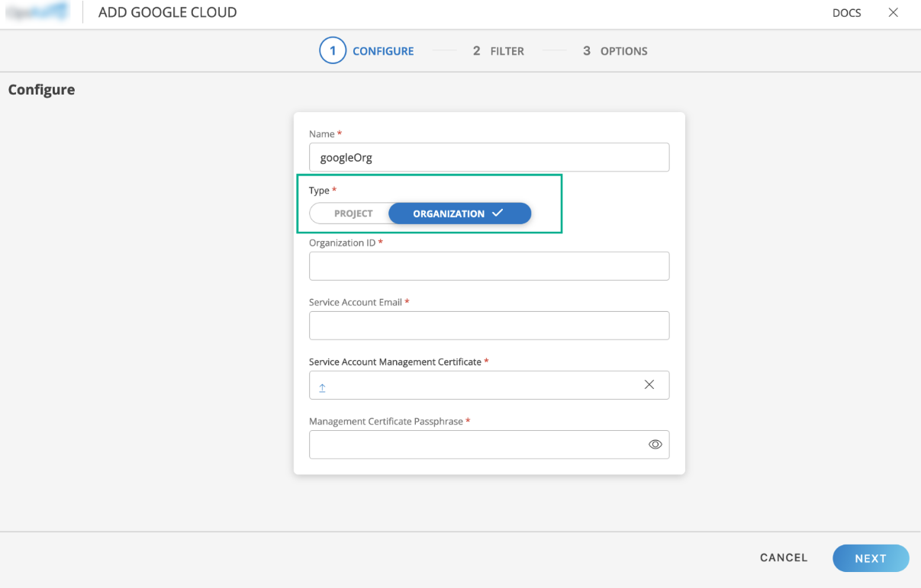Focus the Management Certificate Passphrase field

(x=489, y=445)
